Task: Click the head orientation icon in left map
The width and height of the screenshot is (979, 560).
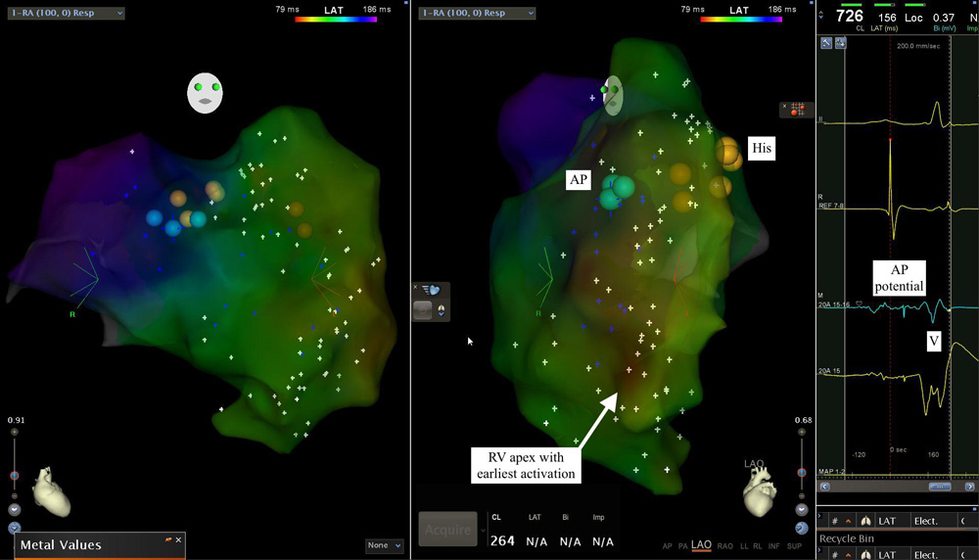Action: (x=205, y=93)
